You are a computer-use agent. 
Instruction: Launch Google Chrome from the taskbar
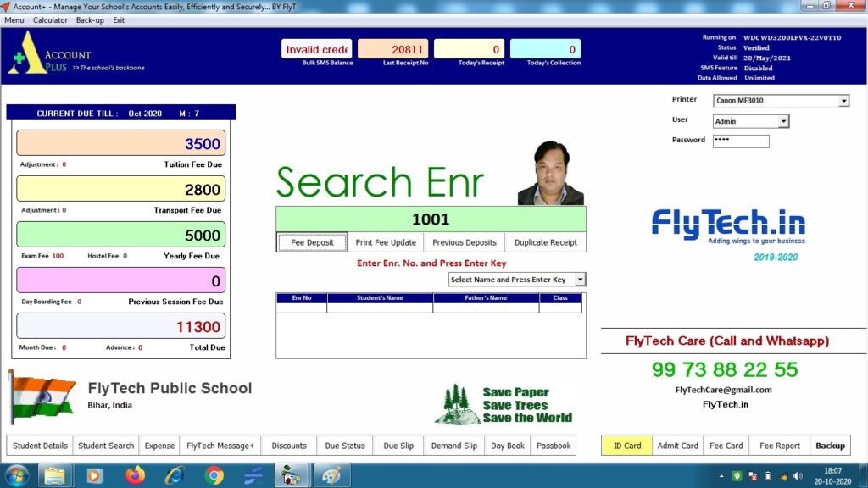214,476
